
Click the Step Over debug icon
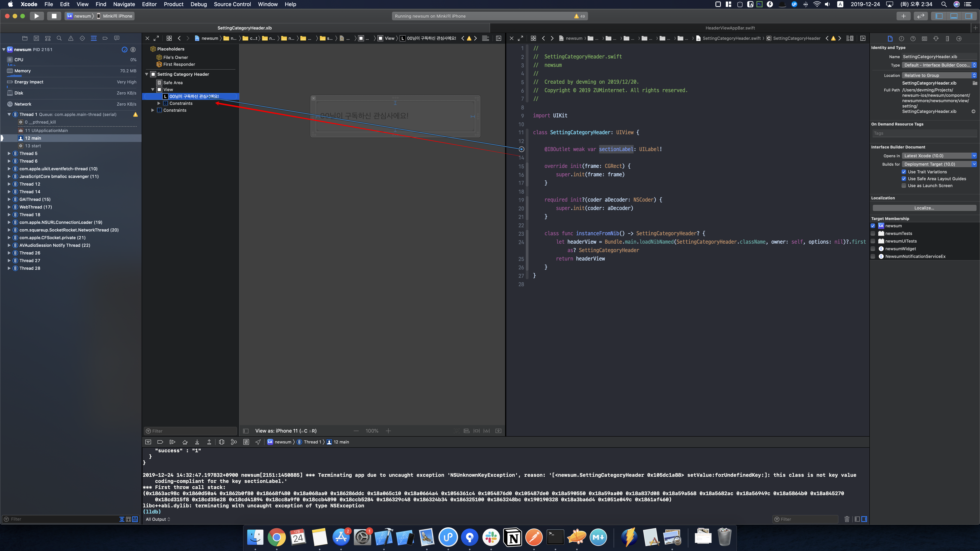185,442
